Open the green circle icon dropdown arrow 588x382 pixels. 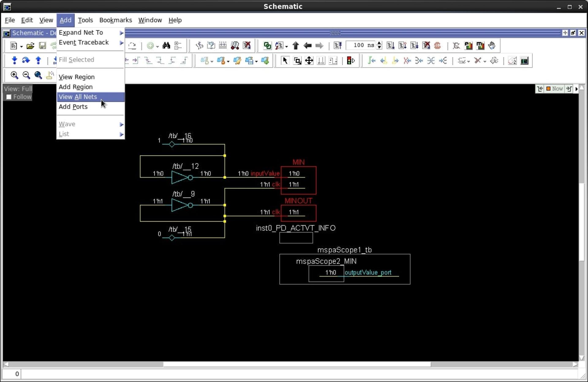click(x=157, y=47)
